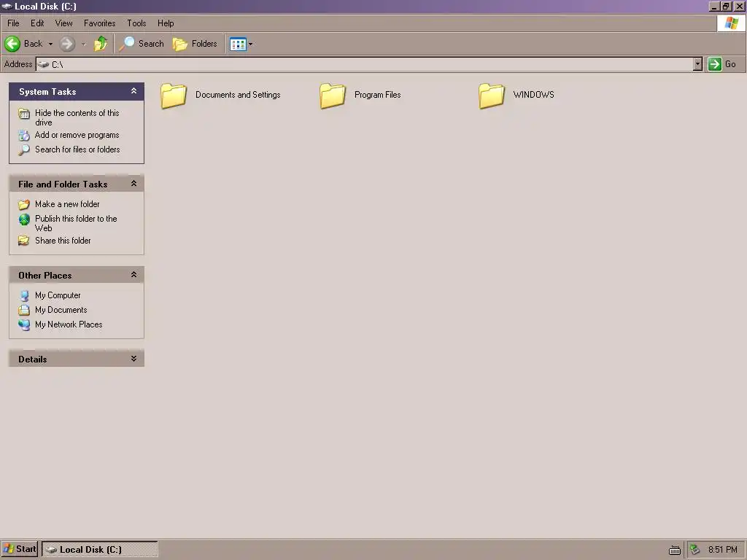747x560 pixels.
Task: Click the My Network Places icon
Action: tap(24, 324)
